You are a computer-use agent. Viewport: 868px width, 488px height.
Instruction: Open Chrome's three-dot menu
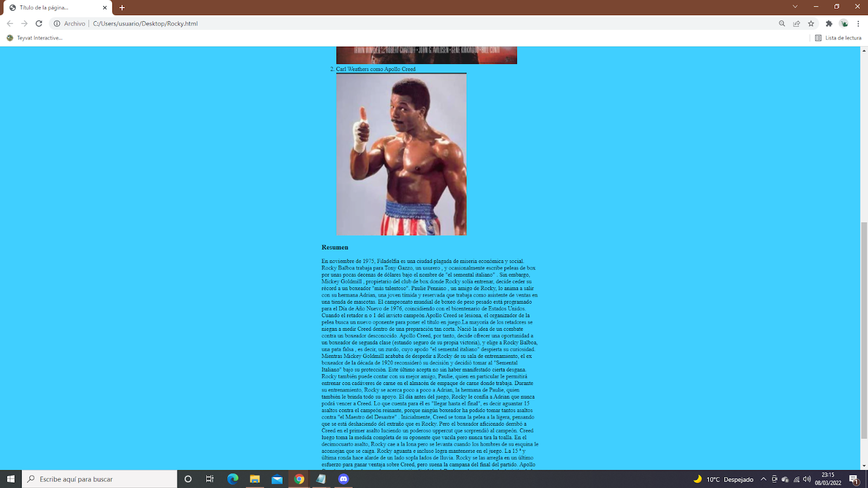click(x=858, y=23)
